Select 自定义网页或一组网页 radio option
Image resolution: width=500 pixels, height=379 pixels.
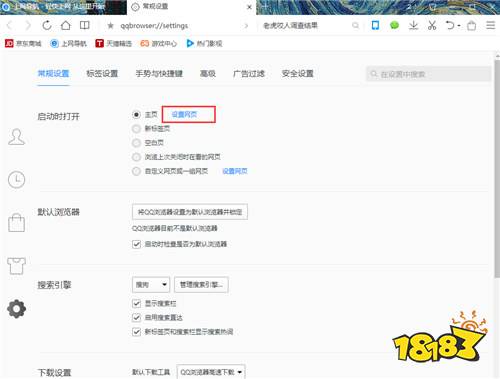click(x=136, y=171)
